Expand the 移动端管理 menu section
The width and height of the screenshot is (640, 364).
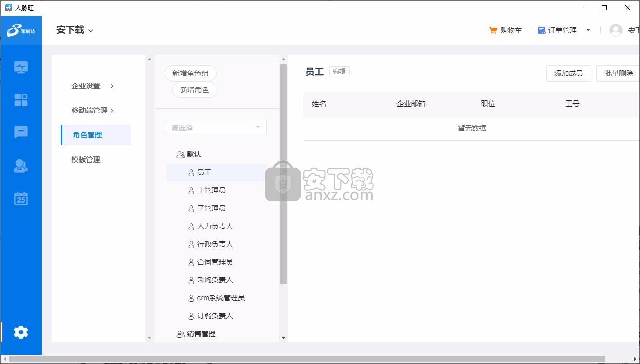(93, 110)
